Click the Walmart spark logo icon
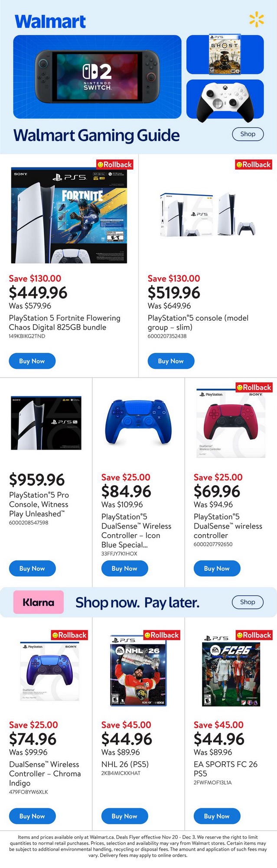This screenshot has height=868, width=277. tap(256, 20)
